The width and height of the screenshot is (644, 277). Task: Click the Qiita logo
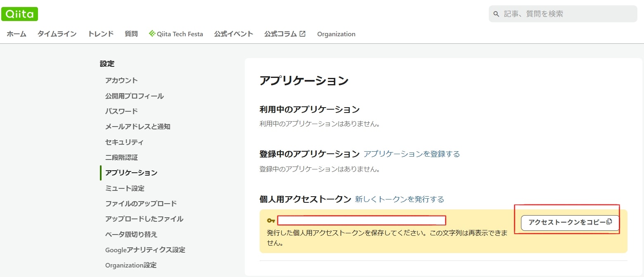(19, 14)
